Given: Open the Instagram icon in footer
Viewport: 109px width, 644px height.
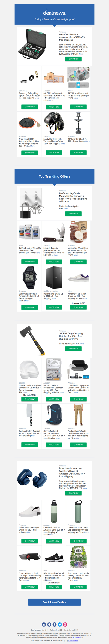Looking at the screenshot, I should pyautogui.click(x=65, y=624).
